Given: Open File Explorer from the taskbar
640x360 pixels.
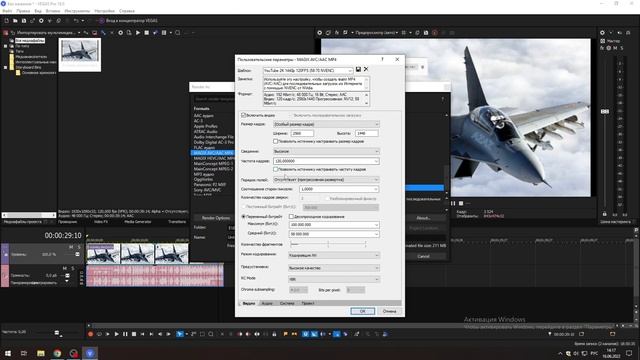Looking at the screenshot, I should [40, 353].
